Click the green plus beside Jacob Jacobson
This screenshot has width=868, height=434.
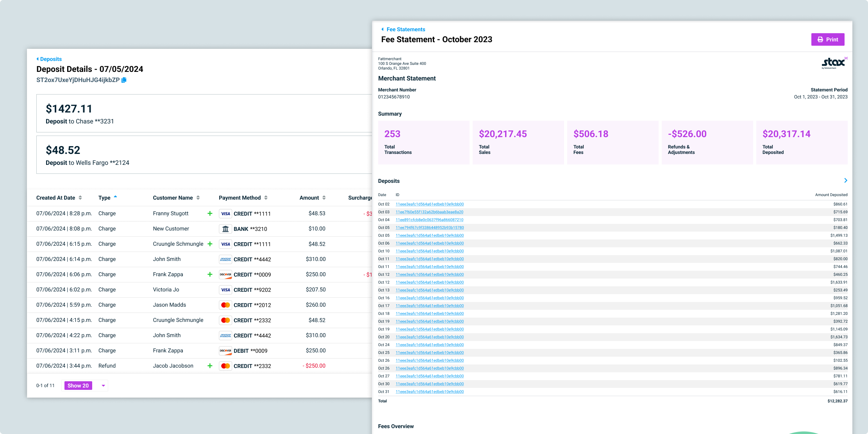210,366
